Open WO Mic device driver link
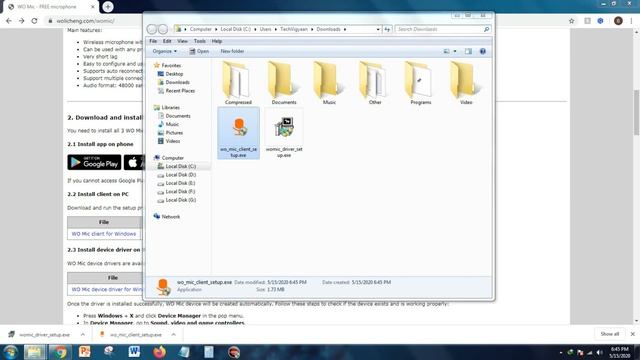Image resolution: width=640 pixels, height=360 pixels. [x=107, y=289]
